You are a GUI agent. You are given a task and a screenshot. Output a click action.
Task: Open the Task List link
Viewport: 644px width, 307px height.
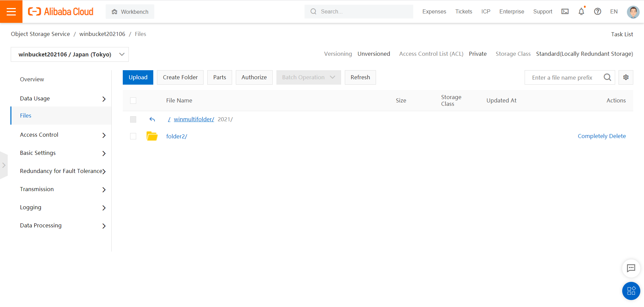click(x=622, y=34)
